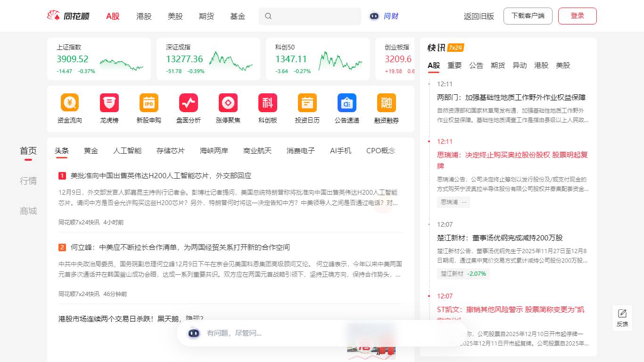Open the 反馈 feedback button
Screen dimensions: 644x362
pos(622,318)
